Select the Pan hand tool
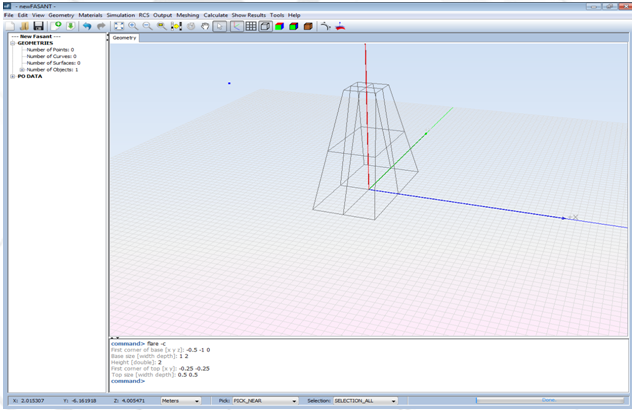 point(205,26)
